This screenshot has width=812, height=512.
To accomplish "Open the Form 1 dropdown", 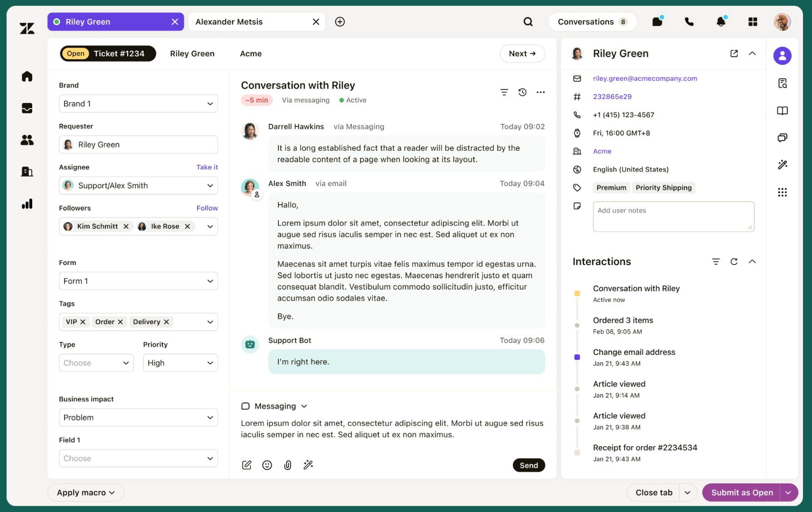I will point(139,281).
